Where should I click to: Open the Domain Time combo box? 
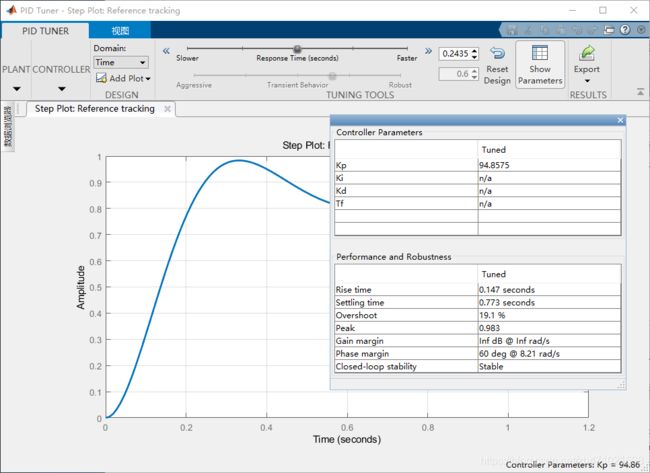(121, 62)
